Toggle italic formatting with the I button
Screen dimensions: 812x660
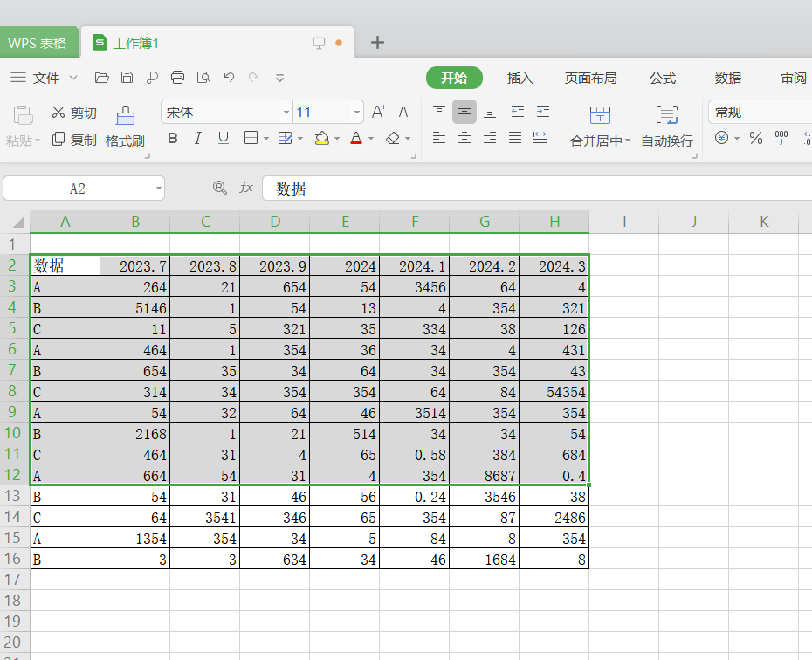pyautogui.click(x=198, y=139)
